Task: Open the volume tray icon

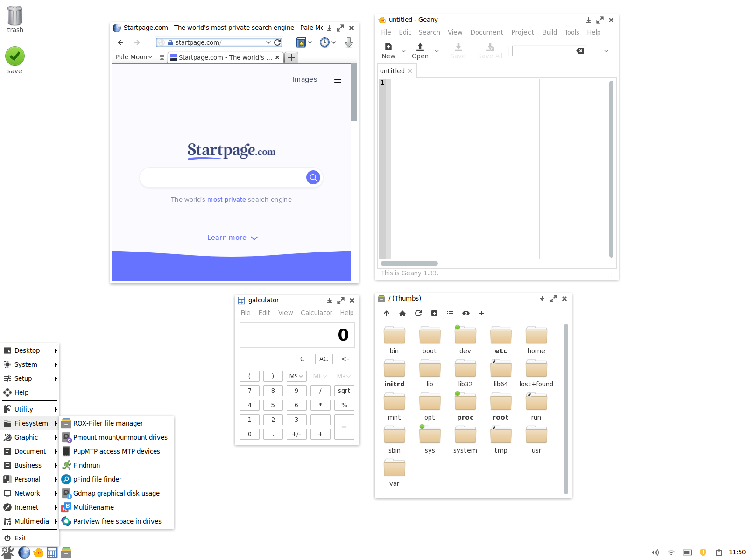Action: [655, 553]
